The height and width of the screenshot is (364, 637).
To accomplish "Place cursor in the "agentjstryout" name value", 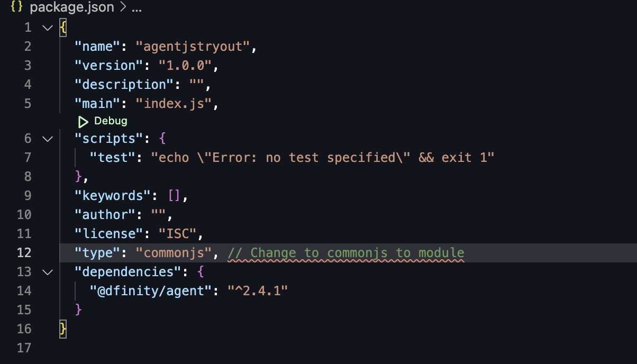I will pos(193,47).
